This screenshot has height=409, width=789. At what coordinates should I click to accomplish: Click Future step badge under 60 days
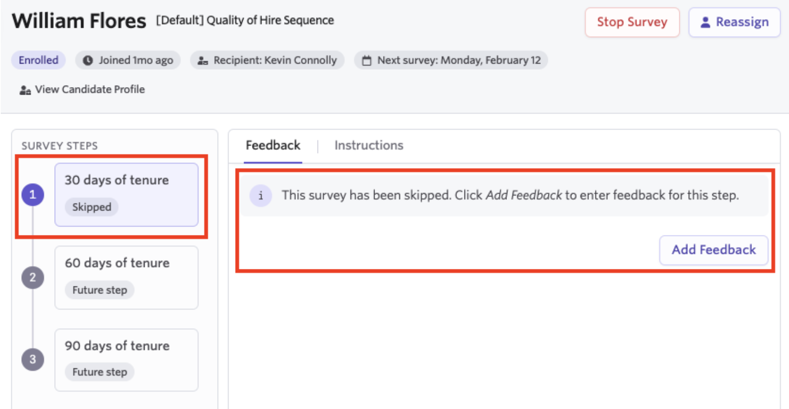pyautogui.click(x=100, y=290)
